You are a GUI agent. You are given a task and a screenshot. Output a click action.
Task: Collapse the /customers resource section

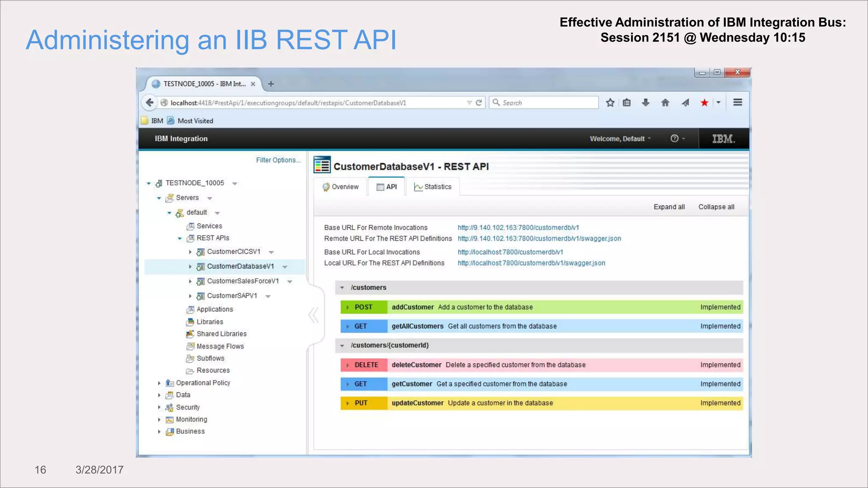342,288
